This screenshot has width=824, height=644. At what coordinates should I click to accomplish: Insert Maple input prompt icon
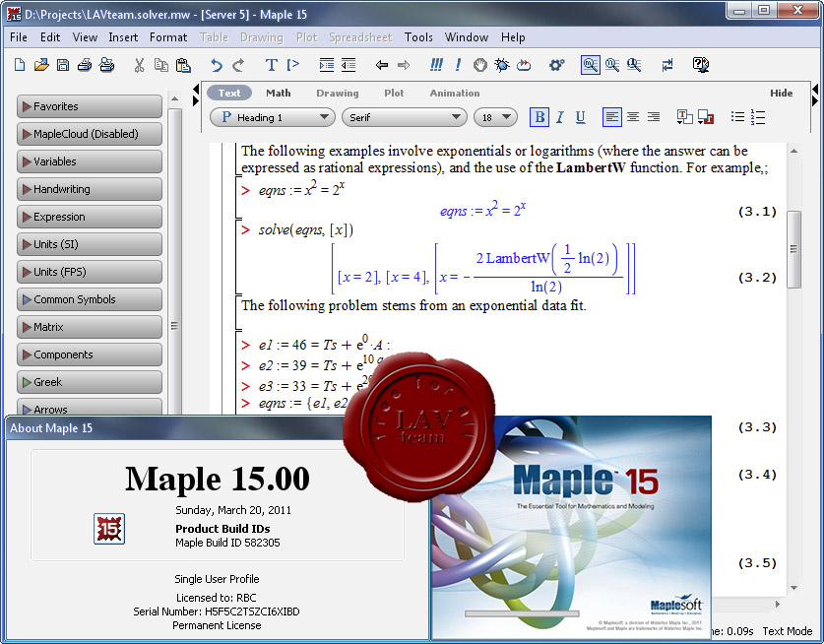292,65
